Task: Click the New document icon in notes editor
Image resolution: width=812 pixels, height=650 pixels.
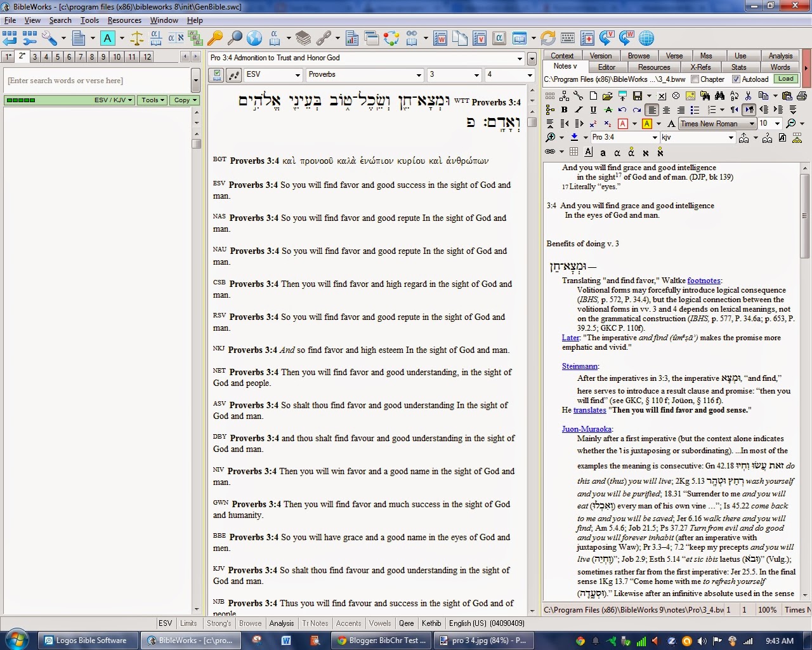Action: [593, 96]
